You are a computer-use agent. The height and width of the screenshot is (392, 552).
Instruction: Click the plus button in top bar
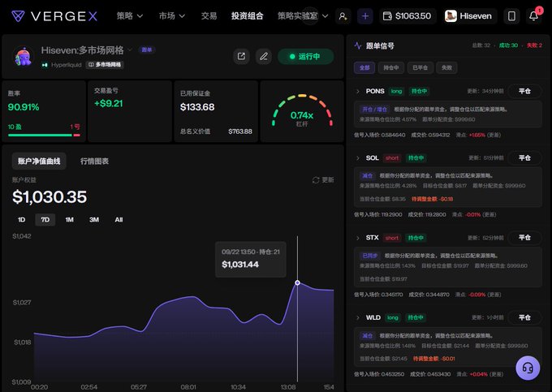pyautogui.click(x=365, y=16)
